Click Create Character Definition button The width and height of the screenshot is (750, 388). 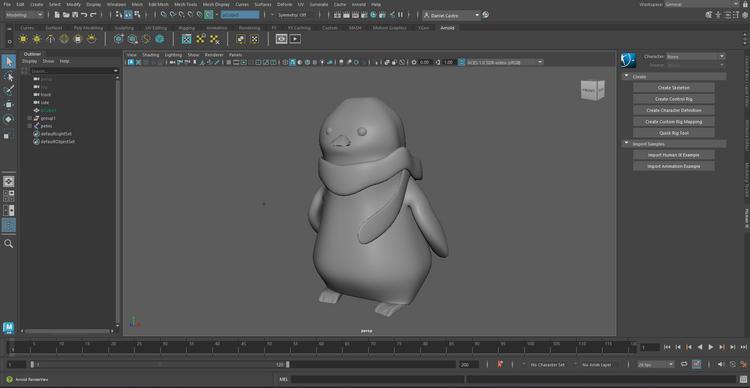click(x=673, y=110)
